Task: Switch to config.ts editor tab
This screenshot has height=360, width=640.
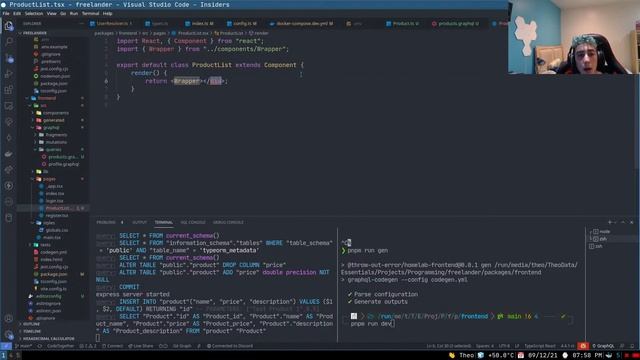Action: [x=242, y=24]
